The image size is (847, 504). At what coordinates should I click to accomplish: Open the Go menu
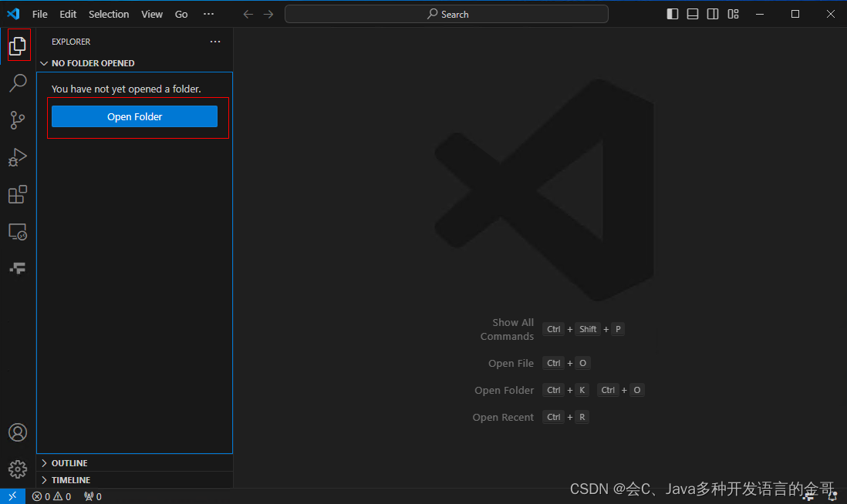click(x=181, y=13)
